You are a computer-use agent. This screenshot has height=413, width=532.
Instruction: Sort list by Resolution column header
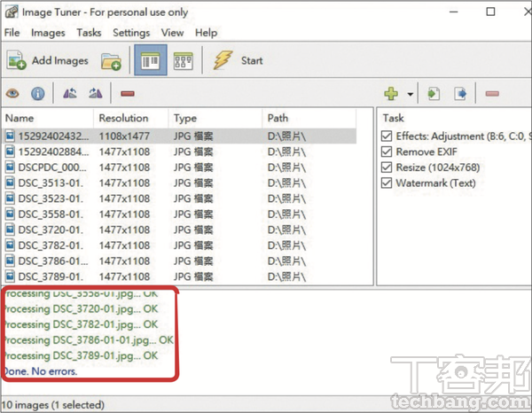coord(123,118)
